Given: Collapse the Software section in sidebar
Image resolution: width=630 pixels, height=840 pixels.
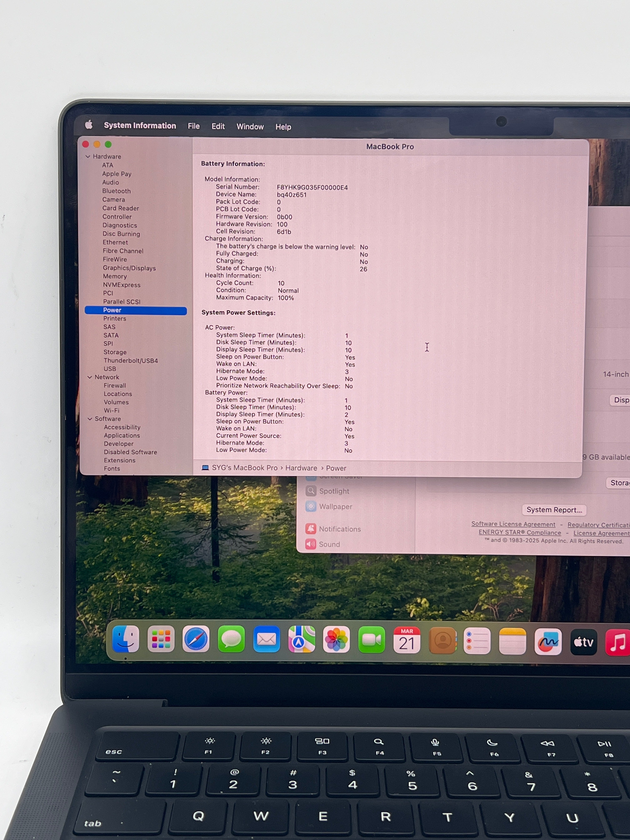Looking at the screenshot, I should pyautogui.click(x=90, y=419).
